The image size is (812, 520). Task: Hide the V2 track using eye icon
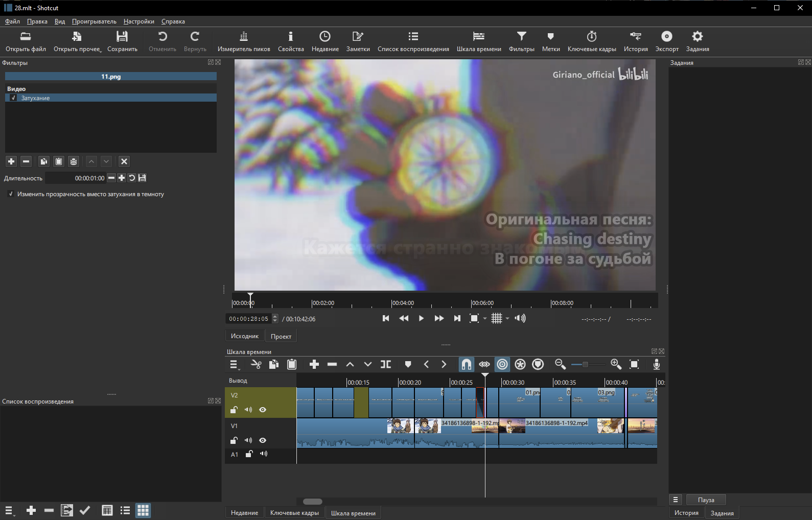click(263, 410)
